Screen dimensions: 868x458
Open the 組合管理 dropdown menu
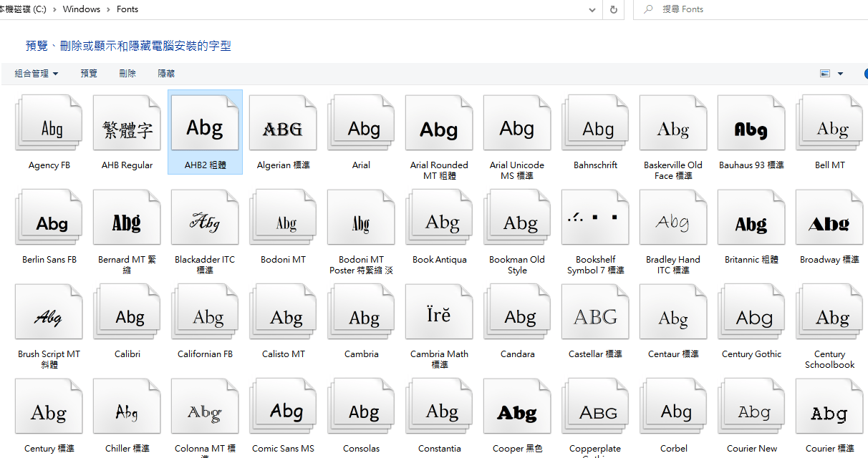(37, 74)
